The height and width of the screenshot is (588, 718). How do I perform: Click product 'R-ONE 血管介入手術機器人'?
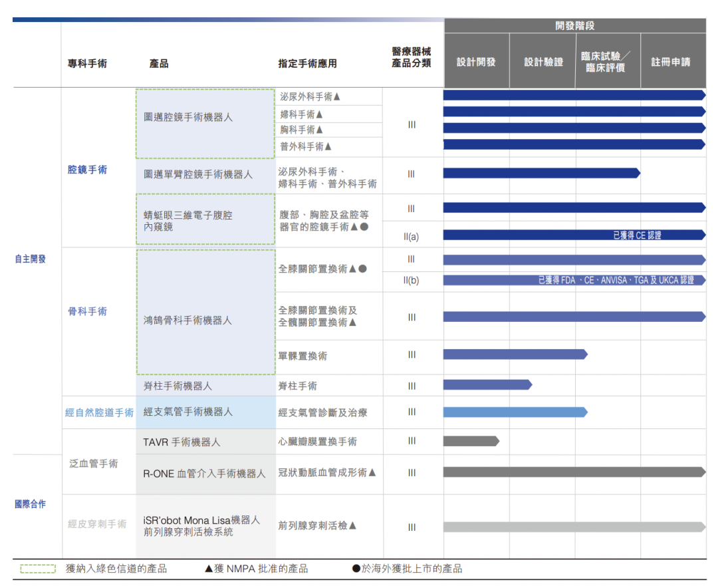click(204, 474)
